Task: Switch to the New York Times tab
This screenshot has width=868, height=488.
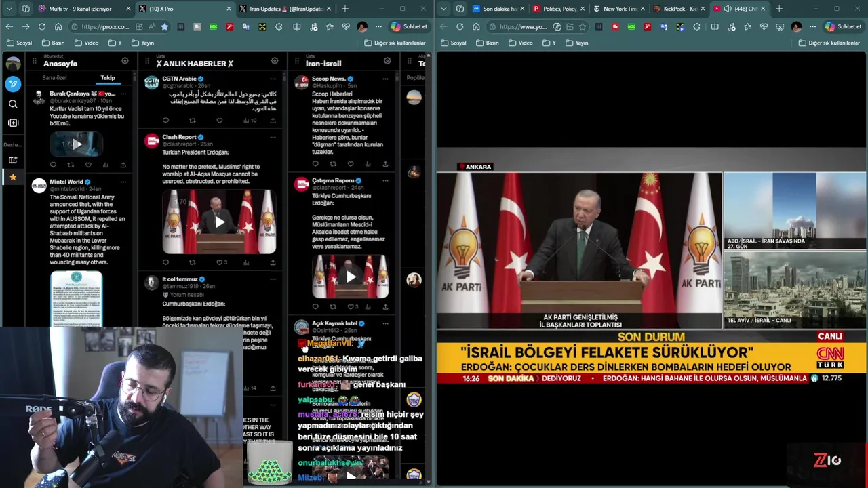Action: (618, 9)
